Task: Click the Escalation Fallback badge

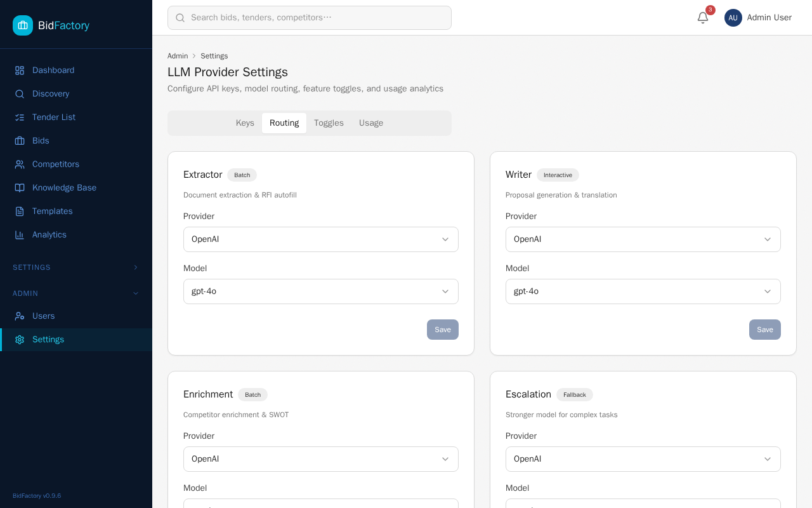Action: pyautogui.click(x=575, y=395)
